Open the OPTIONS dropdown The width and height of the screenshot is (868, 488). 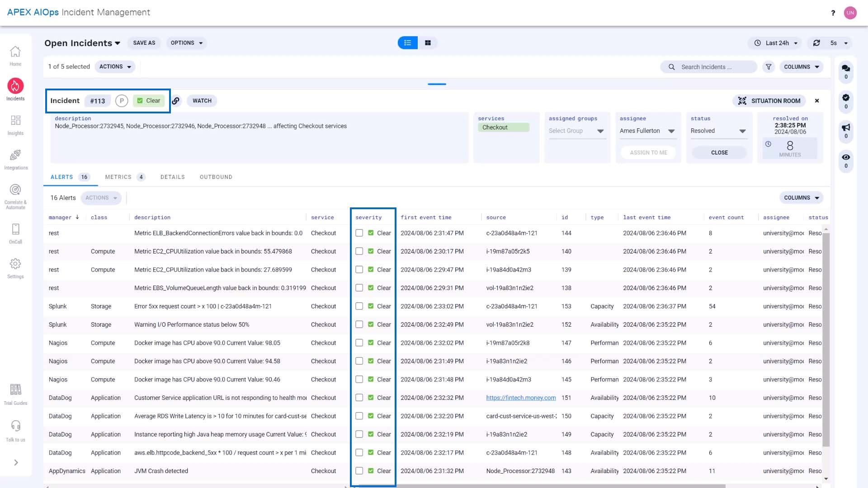click(187, 43)
